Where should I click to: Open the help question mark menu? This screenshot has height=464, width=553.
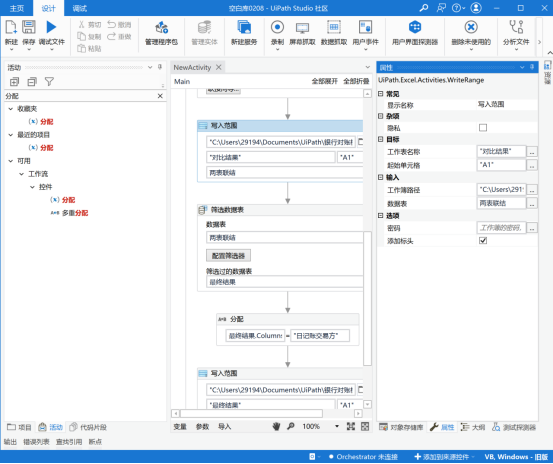click(x=458, y=8)
